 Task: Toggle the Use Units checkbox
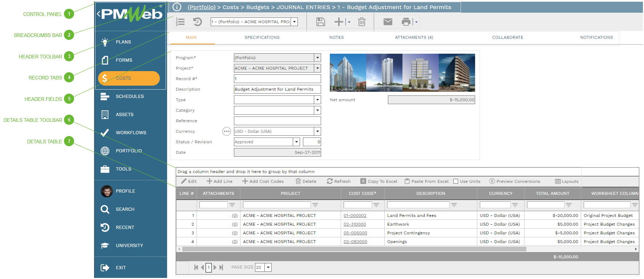(x=455, y=181)
